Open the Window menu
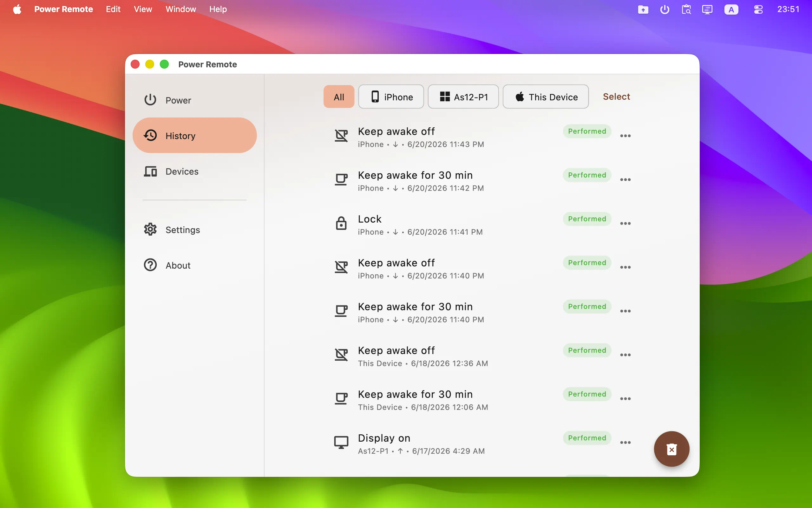Viewport: 812px width, 508px height. [x=180, y=9]
